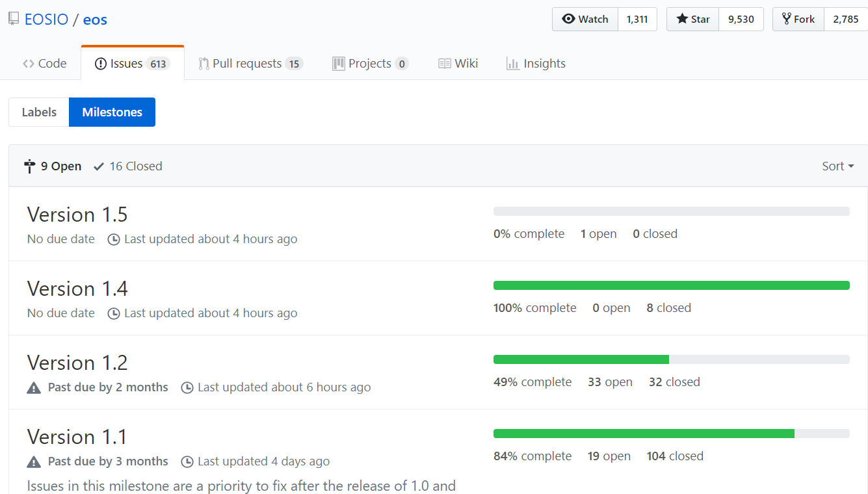Click the Watch button
The image size is (868, 494).
[x=585, y=19]
